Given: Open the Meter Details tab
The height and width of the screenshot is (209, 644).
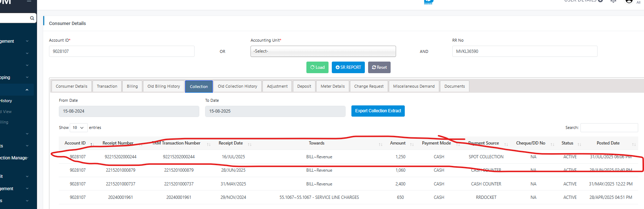Looking at the screenshot, I should click(333, 87).
